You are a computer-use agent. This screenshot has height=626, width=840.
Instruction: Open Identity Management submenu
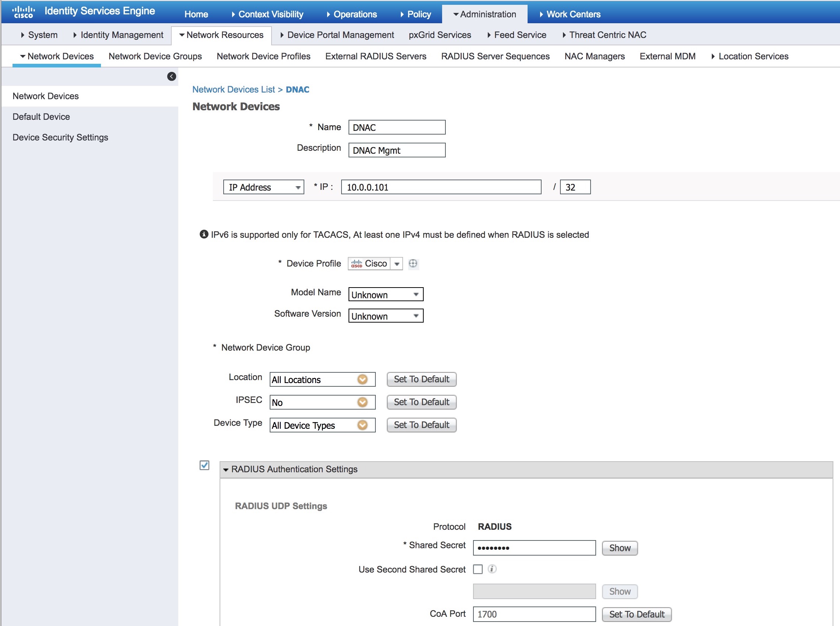coord(118,35)
